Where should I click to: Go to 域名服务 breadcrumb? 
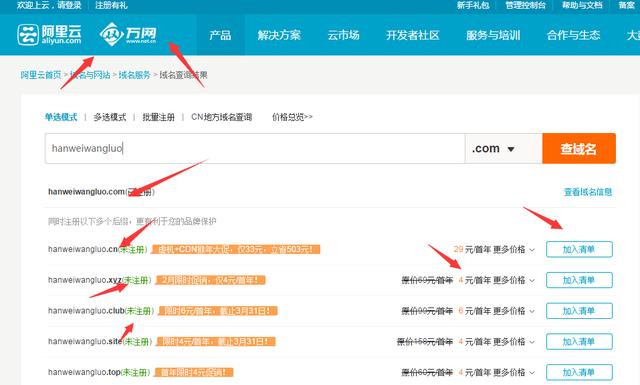coord(135,75)
